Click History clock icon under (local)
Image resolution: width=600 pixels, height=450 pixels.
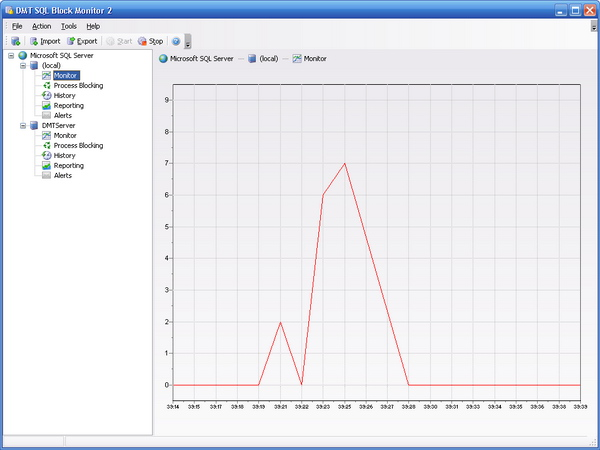(46, 95)
